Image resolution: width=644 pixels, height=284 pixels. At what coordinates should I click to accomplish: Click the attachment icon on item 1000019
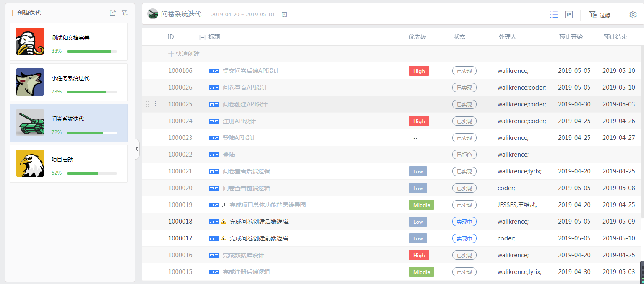pyautogui.click(x=224, y=205)
